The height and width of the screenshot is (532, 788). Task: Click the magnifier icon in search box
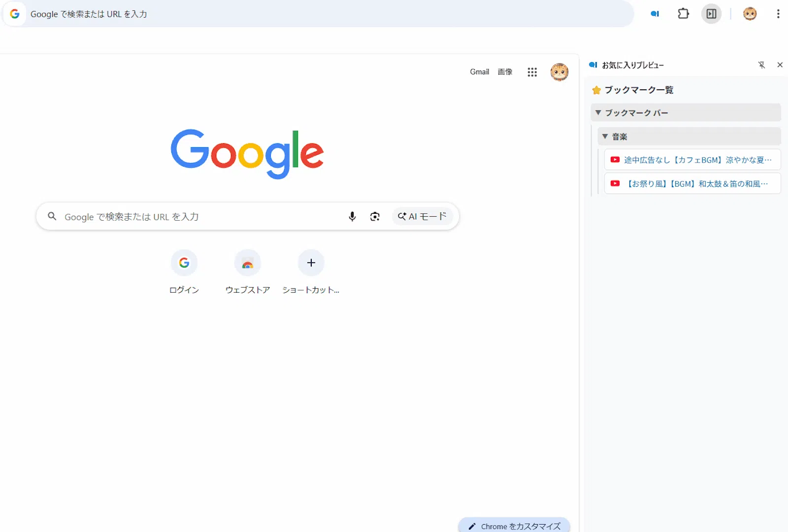point(52,216)
